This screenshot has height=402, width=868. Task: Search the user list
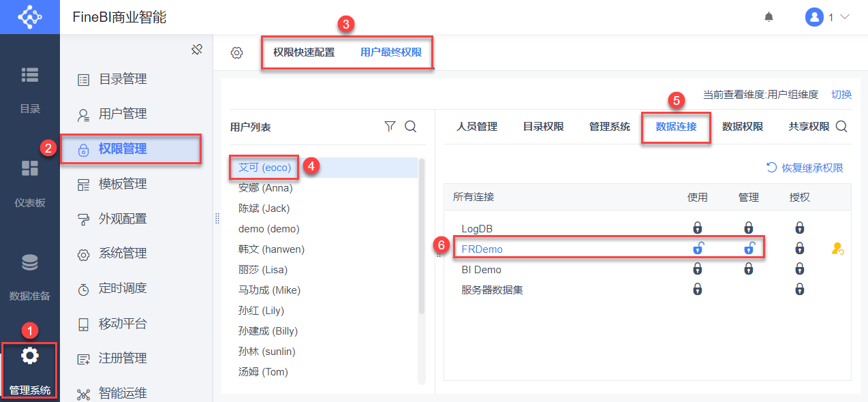411,126
